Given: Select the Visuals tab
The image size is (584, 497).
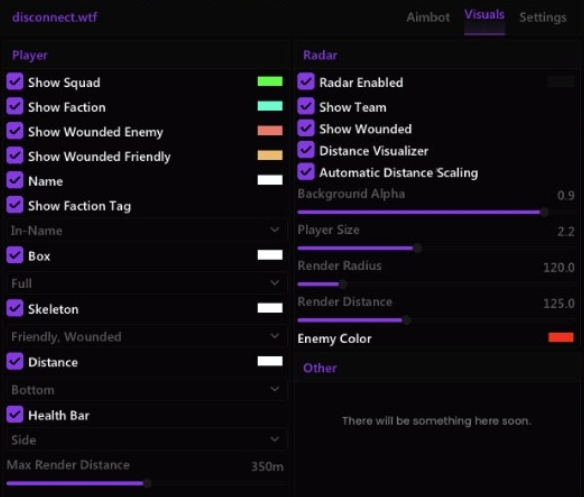Looking at the screenshot, I should tap(484, 15).
